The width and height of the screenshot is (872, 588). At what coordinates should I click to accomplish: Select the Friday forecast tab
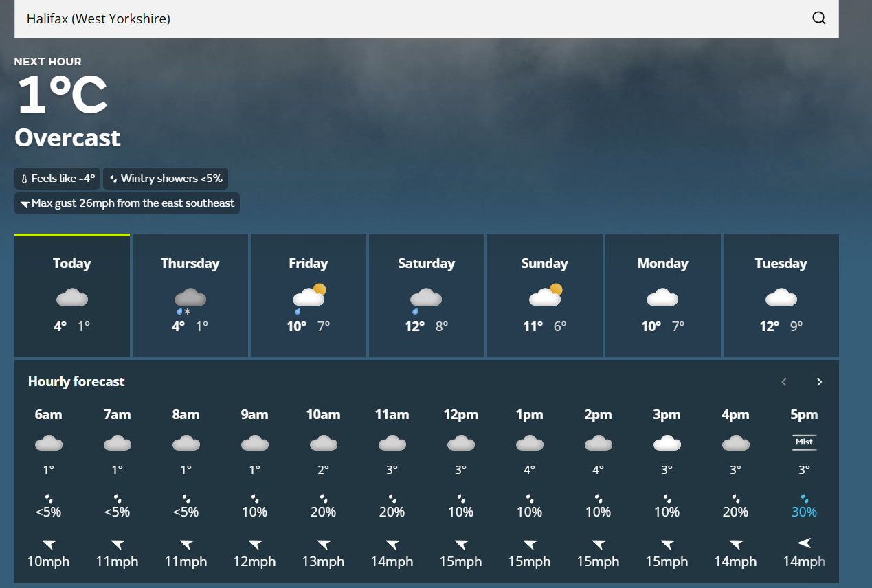[309, 295]
